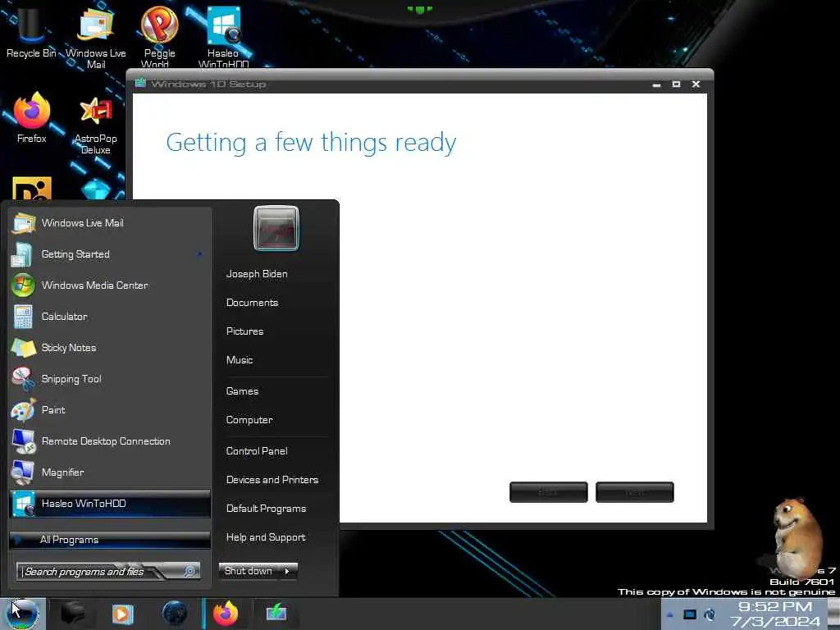This screenshot has height=630, width=840.
Task: Open Sticky Notes from Start menu
Action: (x=111, y=348)
